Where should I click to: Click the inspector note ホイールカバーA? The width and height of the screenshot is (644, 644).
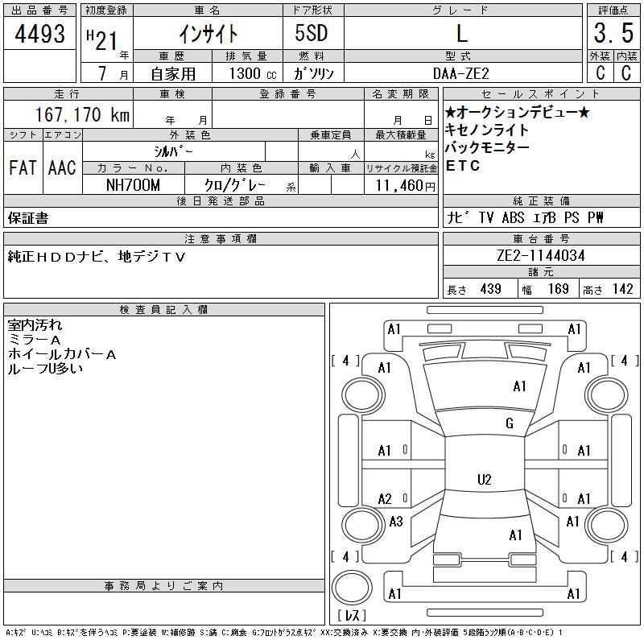[x=62, y=354]
